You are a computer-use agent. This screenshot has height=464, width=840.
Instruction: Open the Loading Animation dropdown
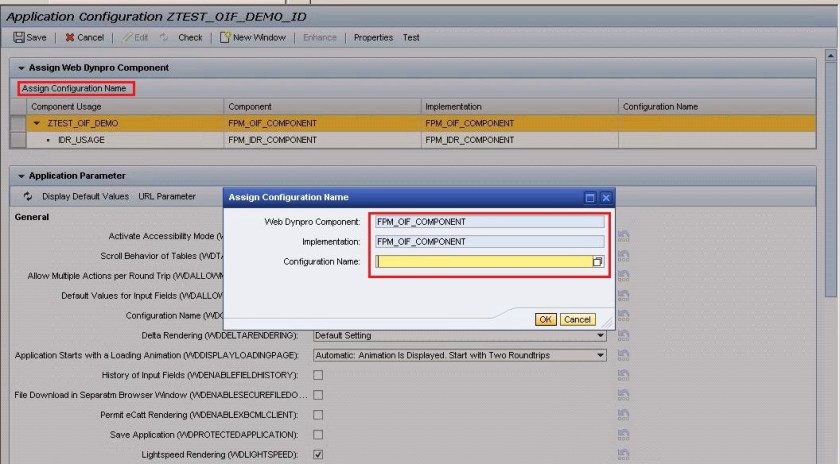(601, 355)
